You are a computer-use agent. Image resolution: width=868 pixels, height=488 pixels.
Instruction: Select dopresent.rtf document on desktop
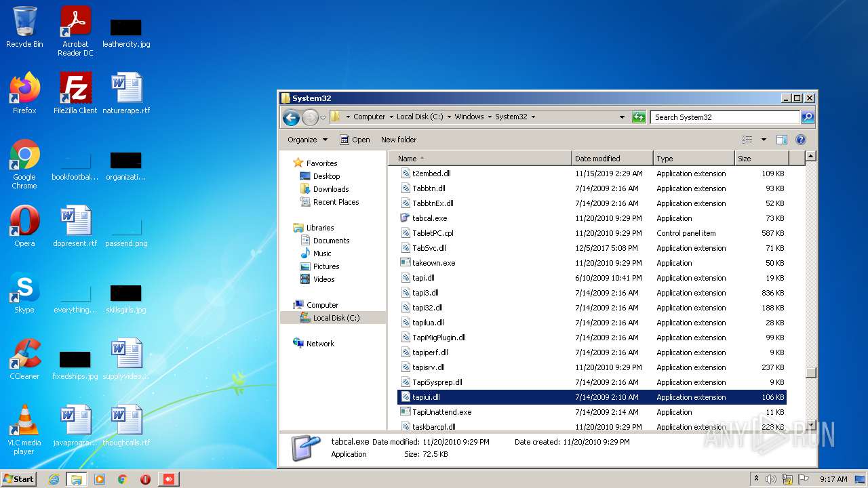[75, 226]
